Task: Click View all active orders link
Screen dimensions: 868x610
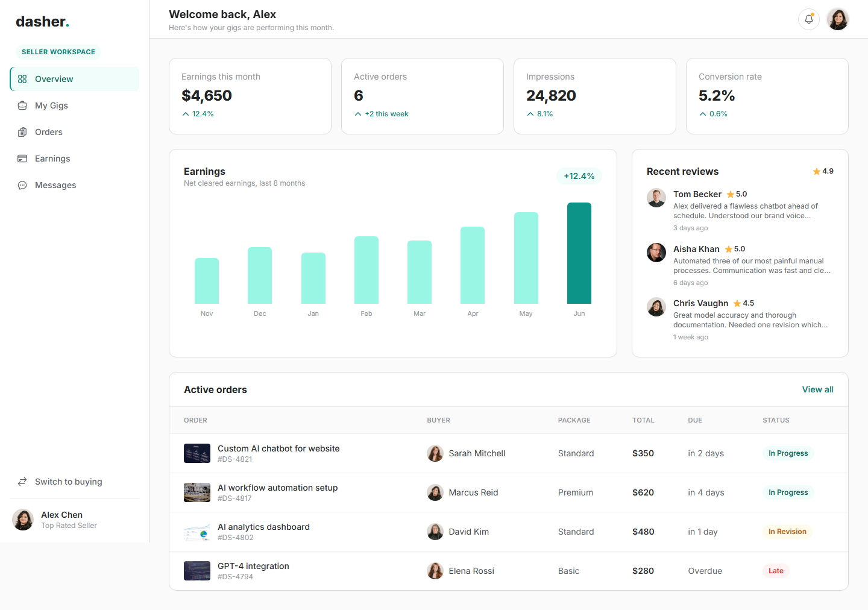Action: pyautogui.click(x=817, y=389)
